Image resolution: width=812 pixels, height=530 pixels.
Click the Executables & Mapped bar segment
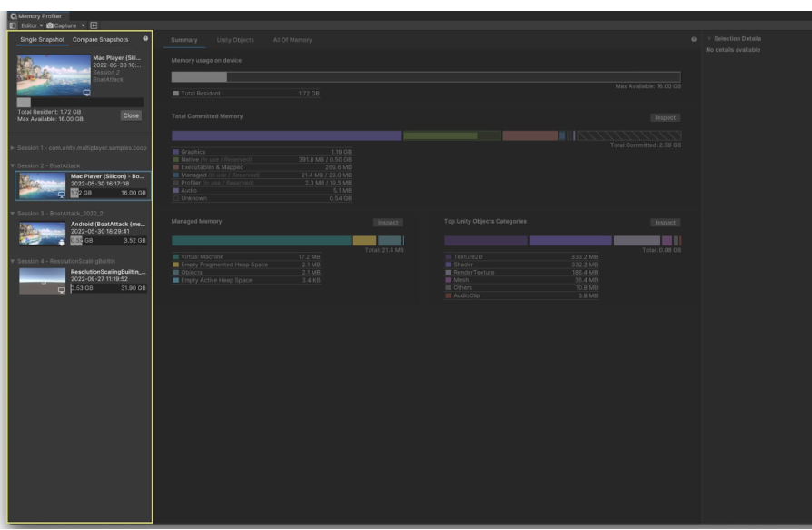pos(530,135)
